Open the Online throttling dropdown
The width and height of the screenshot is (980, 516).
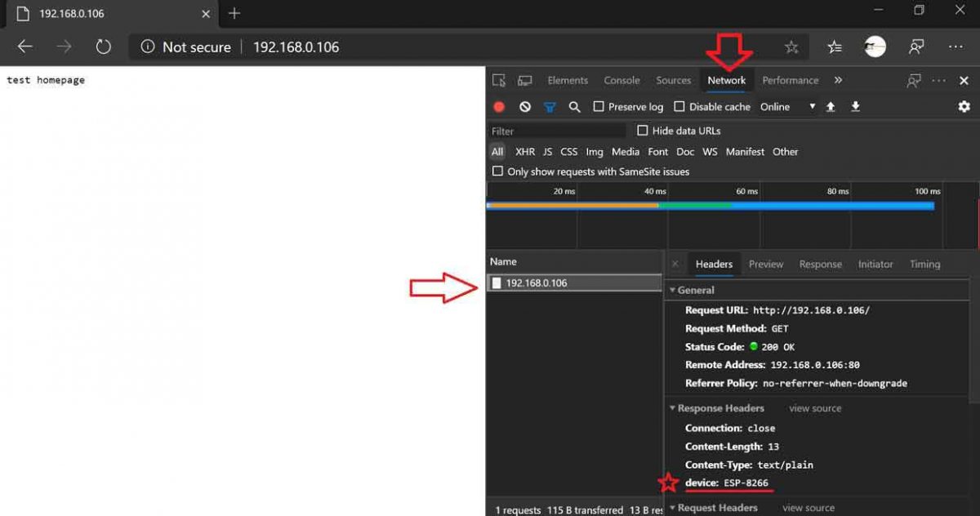[x=787, y=107]
